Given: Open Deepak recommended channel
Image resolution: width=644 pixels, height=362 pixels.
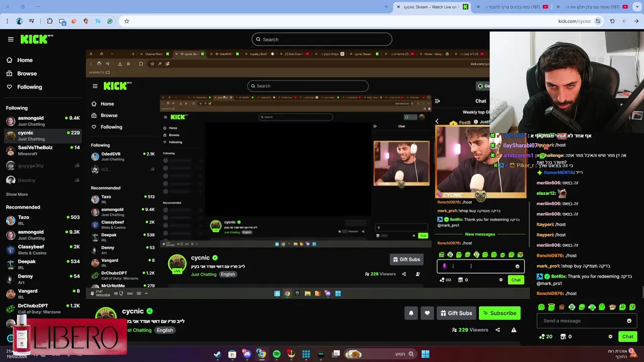Looking at the screenshot, I should pyautogui.click(x=43, y=264).
